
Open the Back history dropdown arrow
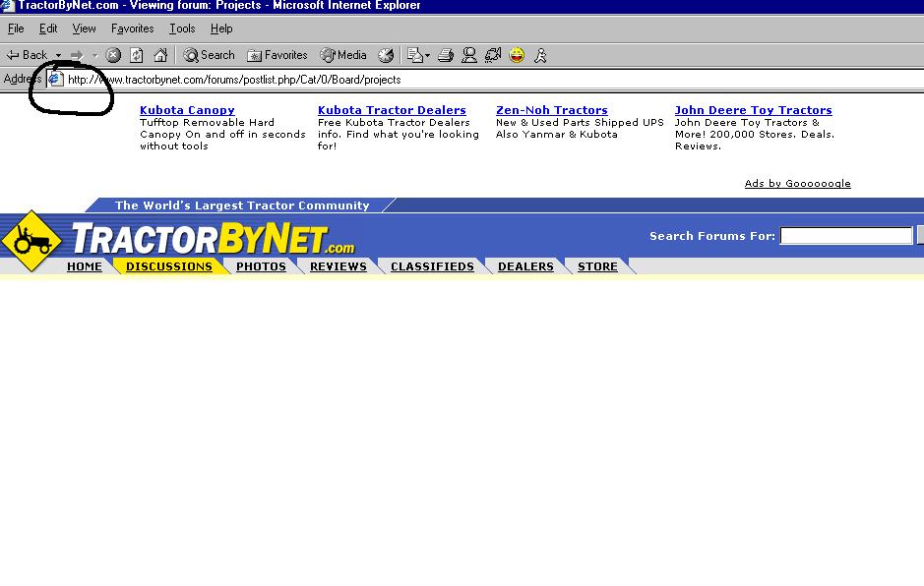pyautogui.click(x=58, y=55)
